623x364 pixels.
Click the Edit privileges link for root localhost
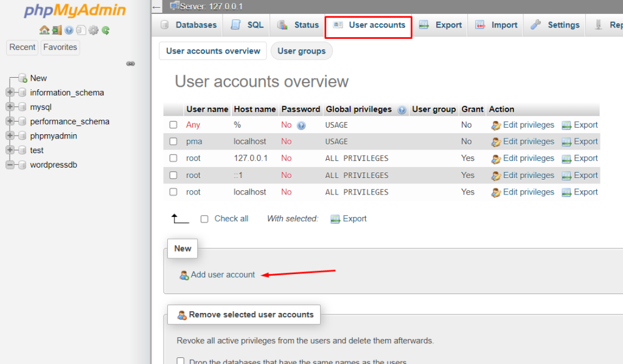pyautogui.click(x=529, y=192)
